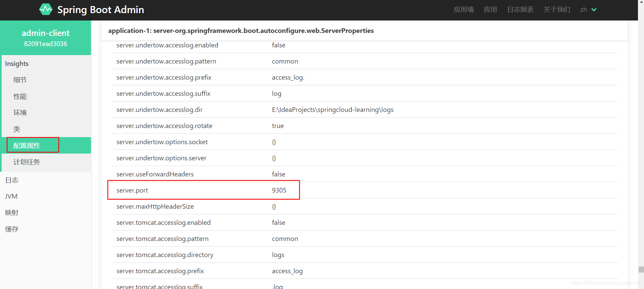
Task: Open 计划任务 in the sidebar
Action: tap(27, 162)
